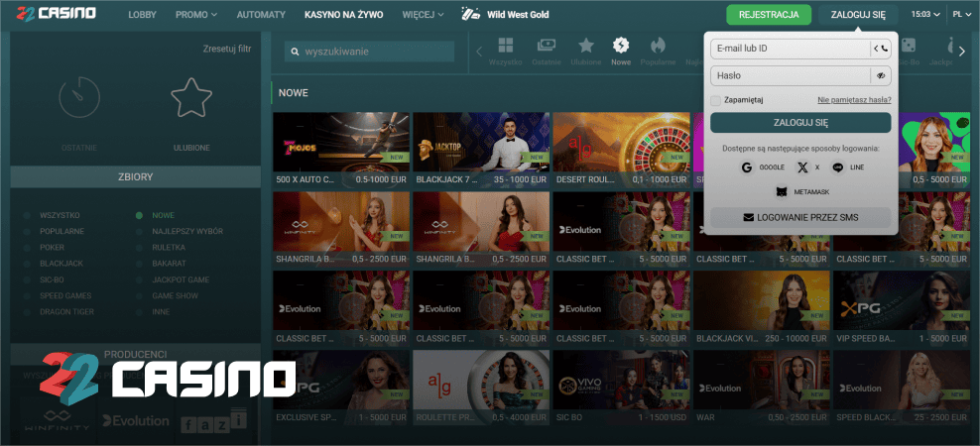Tick the Zapamiętaj checkbox
Image resolution: width=980 pixels, height=446 pixels.
click(715, 100)
